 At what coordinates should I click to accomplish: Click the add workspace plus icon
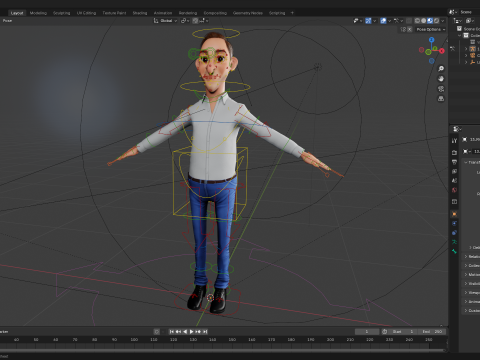pyautogui.click(x=292, y=13)
